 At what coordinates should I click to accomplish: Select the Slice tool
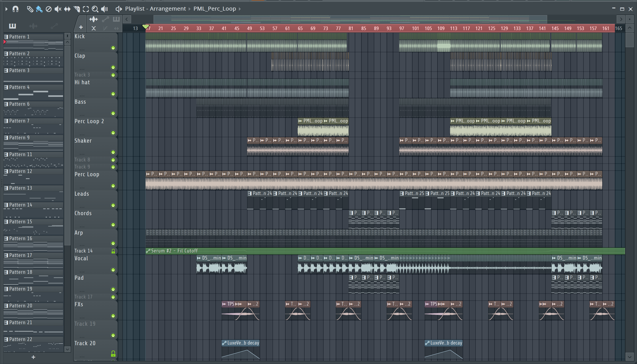(x=77, y=9)
